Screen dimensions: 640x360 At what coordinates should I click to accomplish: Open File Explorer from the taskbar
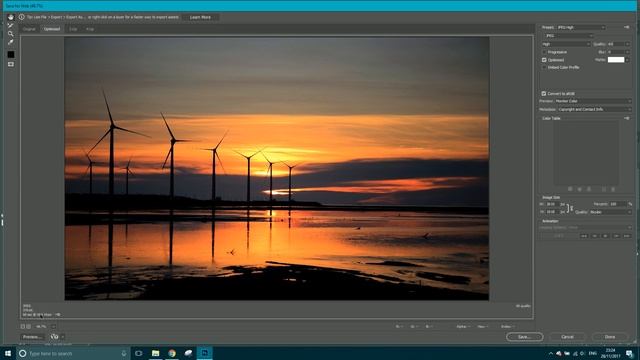156,353
